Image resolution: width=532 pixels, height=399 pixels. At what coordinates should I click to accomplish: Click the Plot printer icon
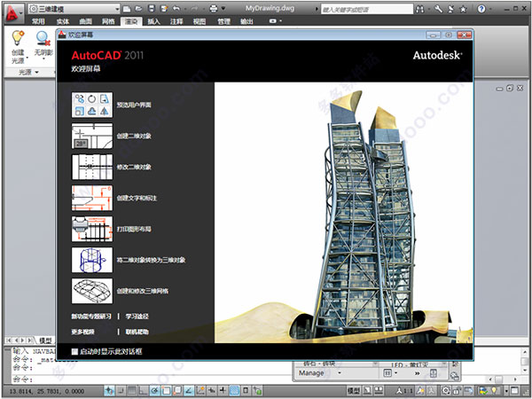pyautogui.click(x=214, y=9)
